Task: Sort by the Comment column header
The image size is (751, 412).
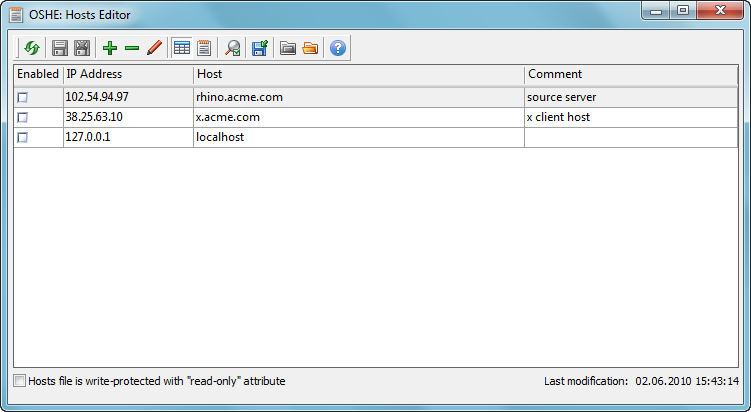Action: (631, 75)
